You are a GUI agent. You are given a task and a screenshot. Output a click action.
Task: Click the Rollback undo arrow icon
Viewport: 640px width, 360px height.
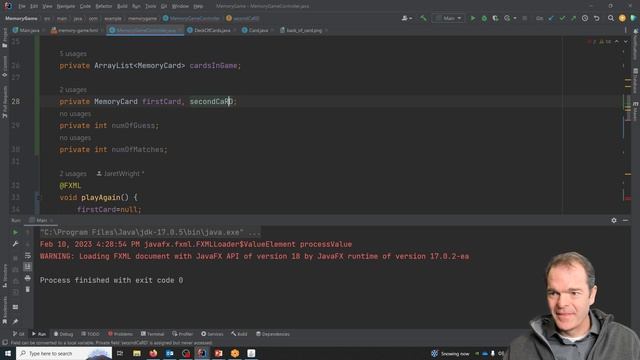pos(596,18)
